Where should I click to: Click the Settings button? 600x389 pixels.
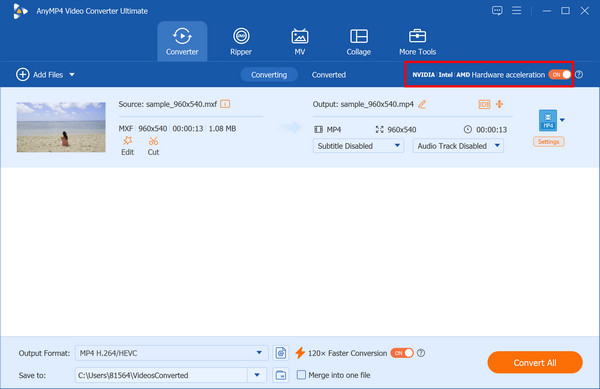548,142
